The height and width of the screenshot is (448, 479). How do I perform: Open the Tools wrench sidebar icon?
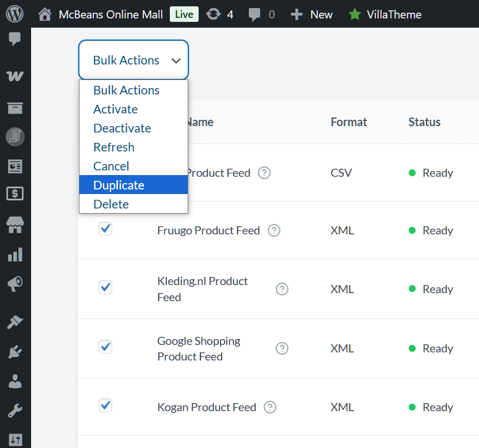tap(15, 411)
